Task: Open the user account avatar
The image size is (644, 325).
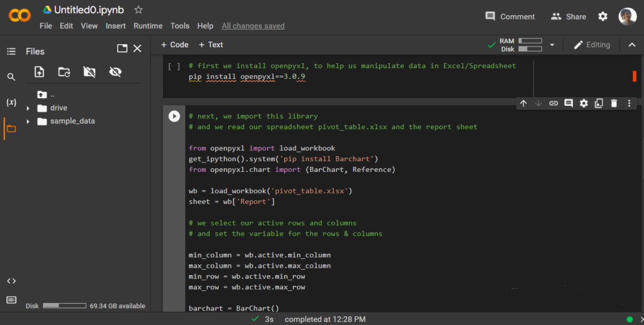Action: pos(628,16)
